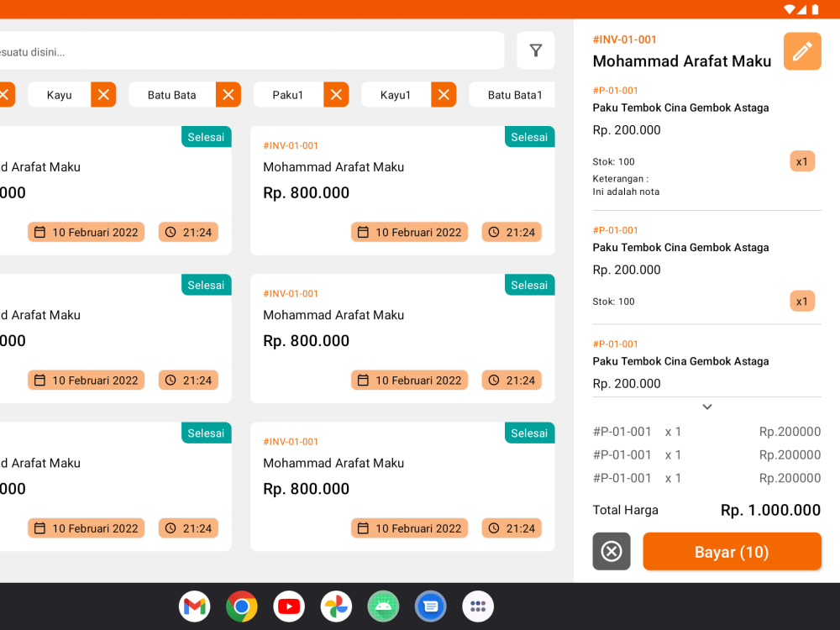Click the Total Harga Rp. 1.000.000 amount
Screen dimensions: 840x630
(x=770, y=510)
